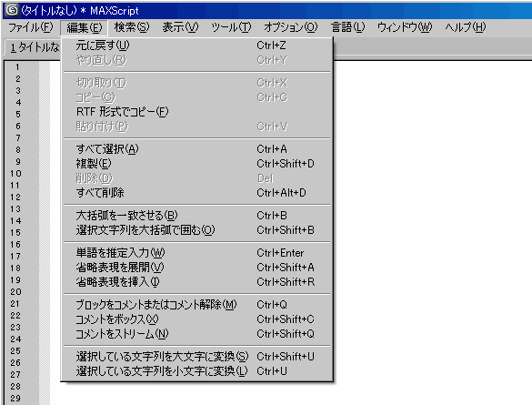Select すべて削除 menu entry
The image size is (532, 405).
[196, 193]
